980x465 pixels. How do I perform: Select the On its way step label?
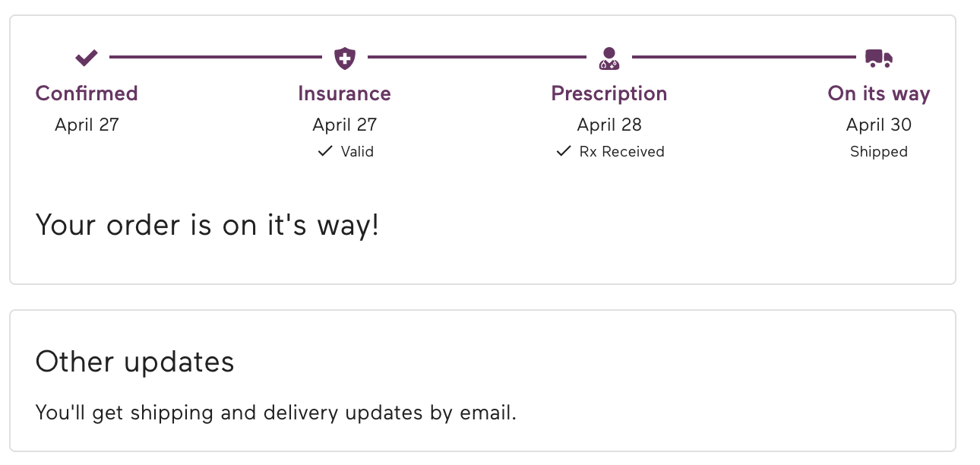[879, 93]
